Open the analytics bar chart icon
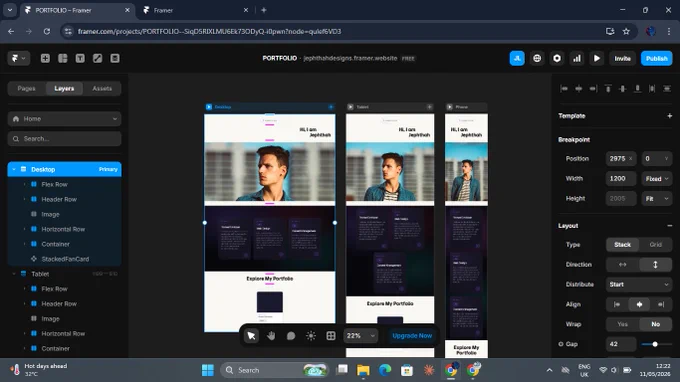 point(577,58)
